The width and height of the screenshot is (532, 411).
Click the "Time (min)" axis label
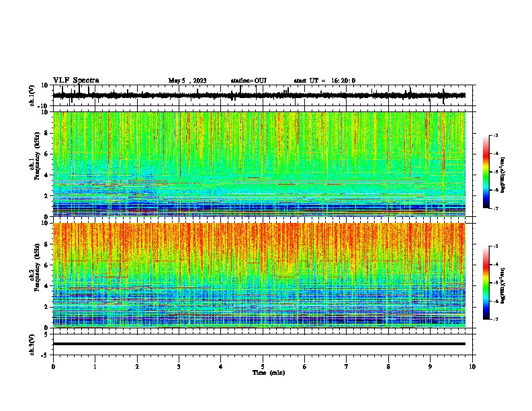tap(269, 373)
